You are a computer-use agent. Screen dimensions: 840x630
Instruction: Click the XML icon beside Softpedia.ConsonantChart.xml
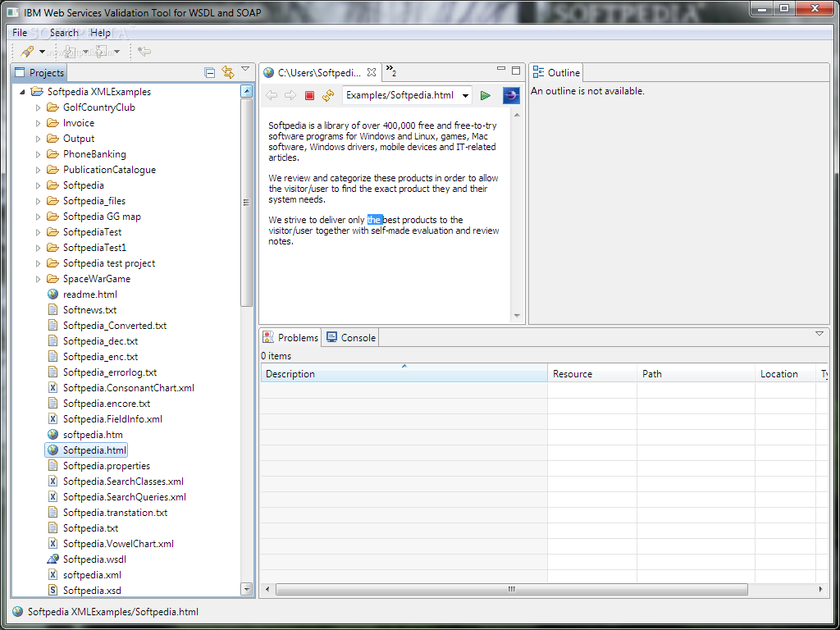tap(52, 388)
